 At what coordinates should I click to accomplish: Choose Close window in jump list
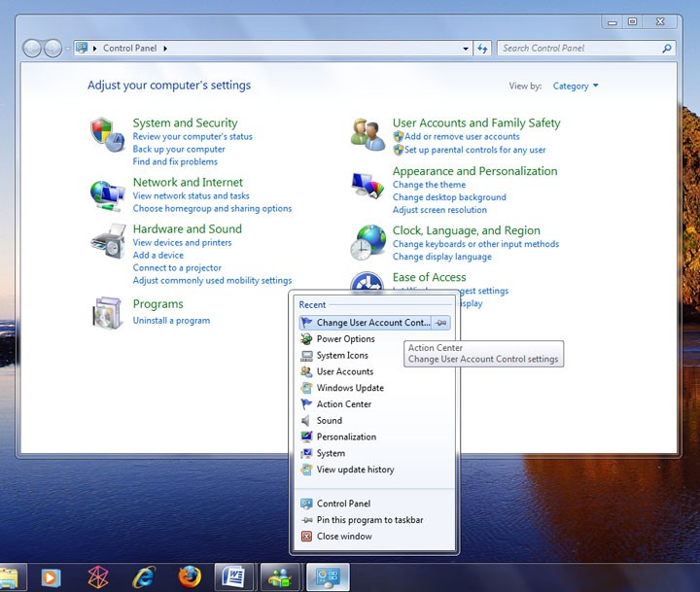click(x=374, y=537)
